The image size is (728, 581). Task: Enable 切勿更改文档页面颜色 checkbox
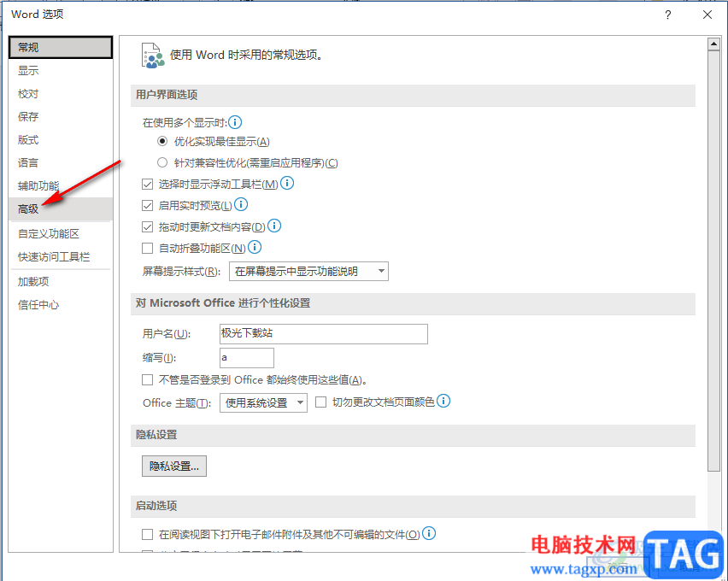[x=320, y=402]
